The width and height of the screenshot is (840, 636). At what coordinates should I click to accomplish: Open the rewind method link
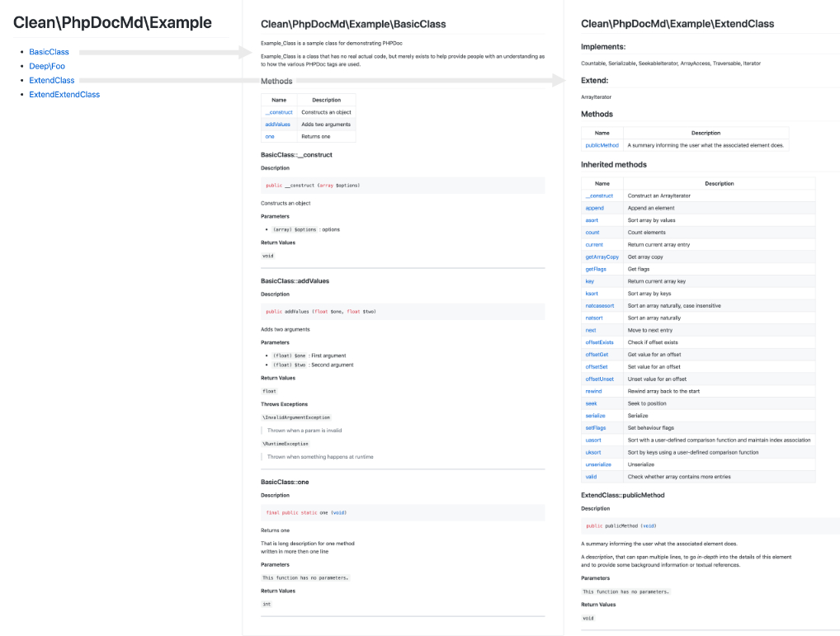pyautogui.click(x=593, y=391)
